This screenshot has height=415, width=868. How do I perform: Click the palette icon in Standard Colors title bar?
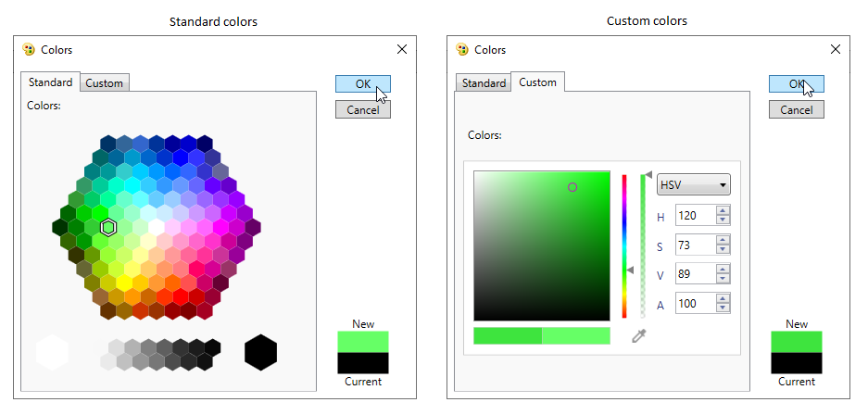[x=28, y=49]
